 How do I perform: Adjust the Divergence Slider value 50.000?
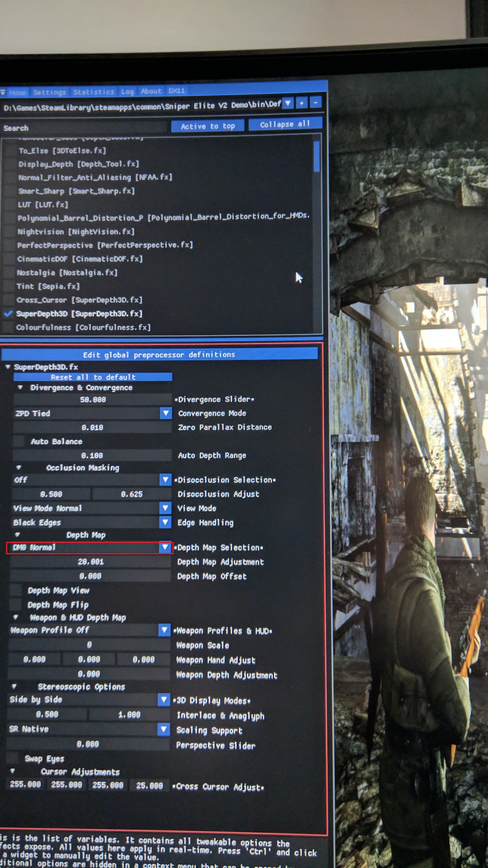pyautogui.click(x=93, y=400)
